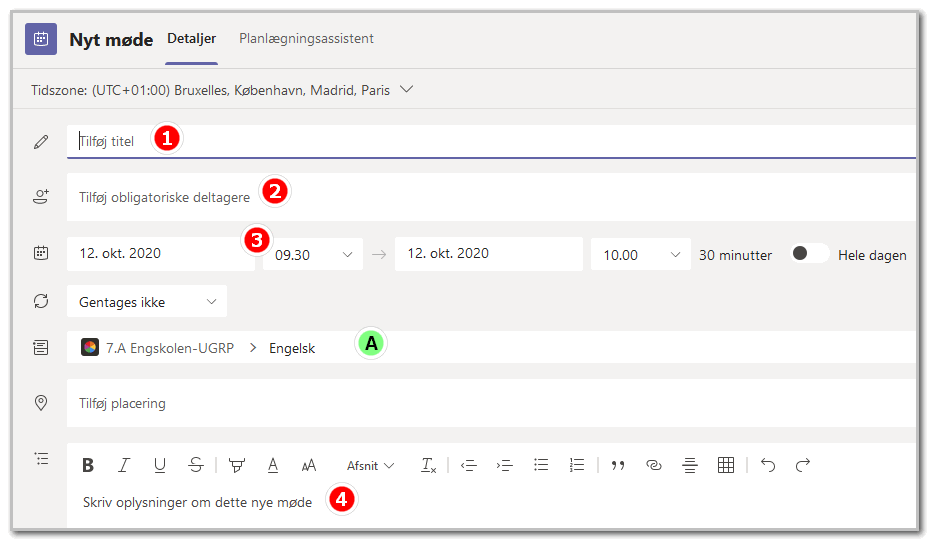The width and height of the screenshot is (933, 542).
Task: Focus the Tilføj obligatoriske deltagere field
Action: coord(491,197)
